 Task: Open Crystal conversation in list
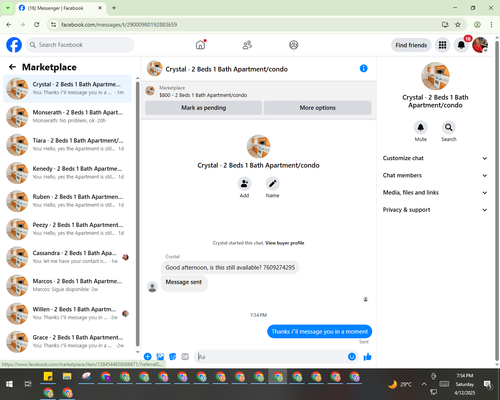[x=67, y=88]
